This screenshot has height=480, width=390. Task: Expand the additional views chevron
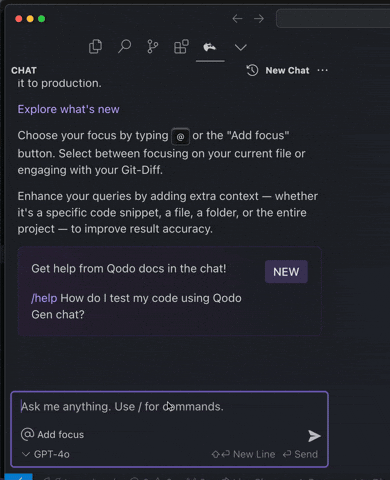click(240, 47)
